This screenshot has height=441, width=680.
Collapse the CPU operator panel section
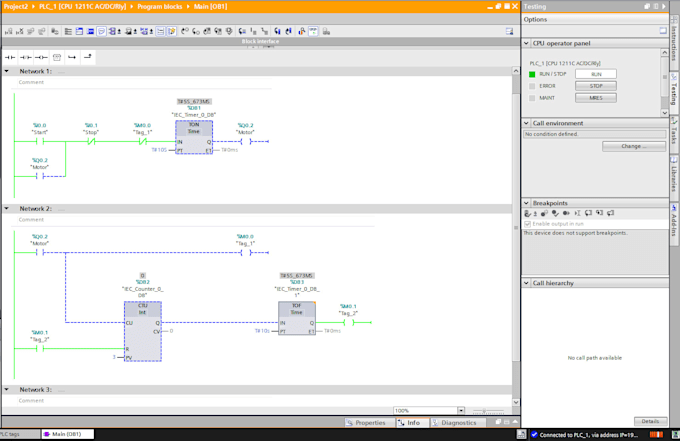(526, 43)
